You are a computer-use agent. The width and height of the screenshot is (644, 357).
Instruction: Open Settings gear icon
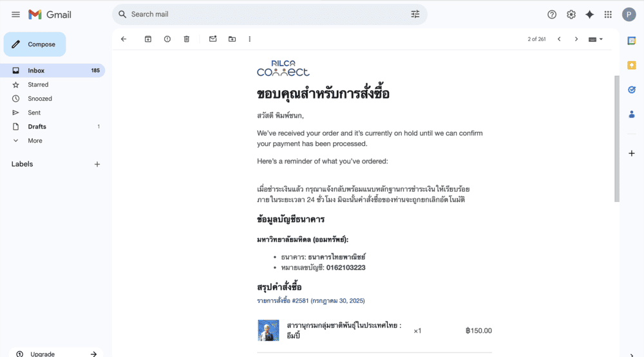point(571,14)
